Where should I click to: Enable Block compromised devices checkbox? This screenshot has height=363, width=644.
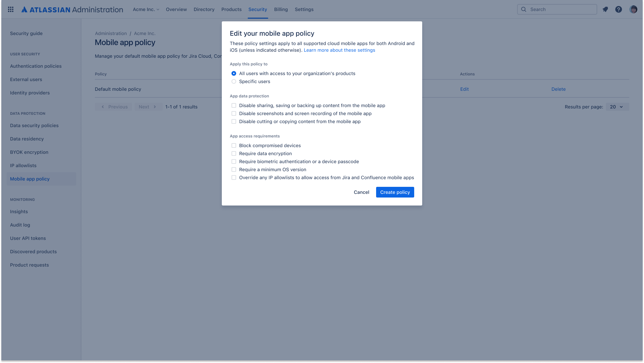point(233,145)
